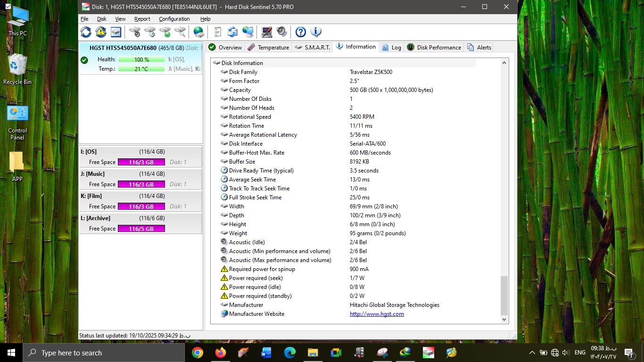
Task: Switch to the S.M.A.R.T. tab
Action: pos(312,48)
